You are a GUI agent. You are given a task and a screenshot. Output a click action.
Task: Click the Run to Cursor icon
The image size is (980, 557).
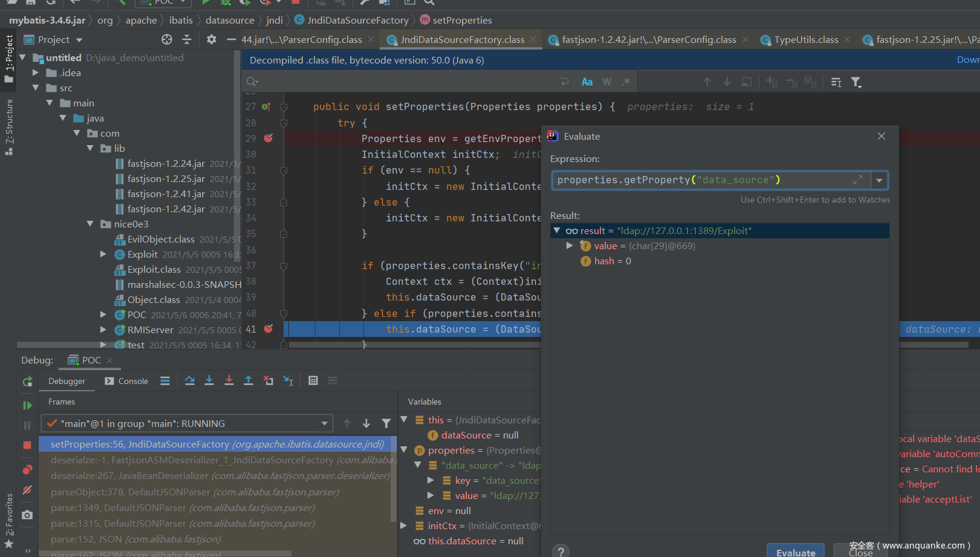pos(288,380)
